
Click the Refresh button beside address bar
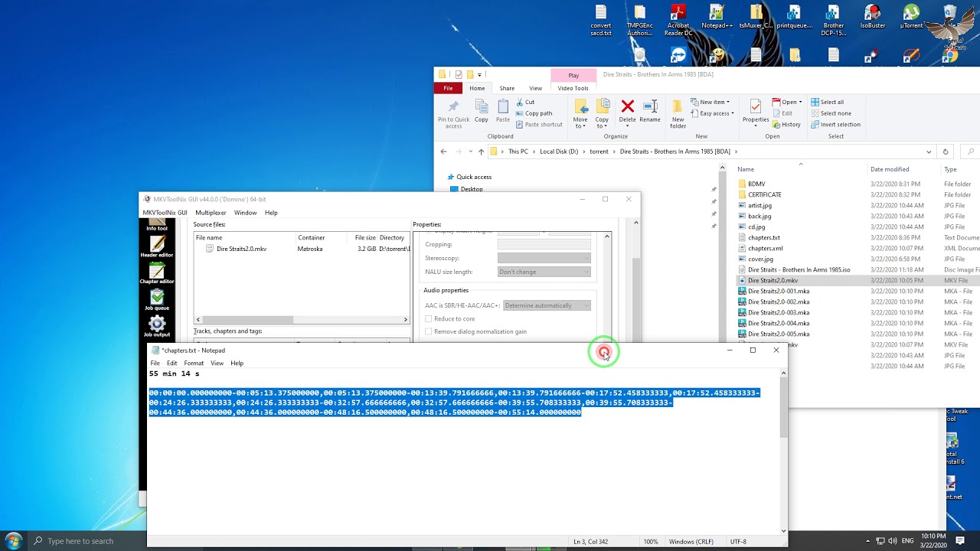point(946,152)
